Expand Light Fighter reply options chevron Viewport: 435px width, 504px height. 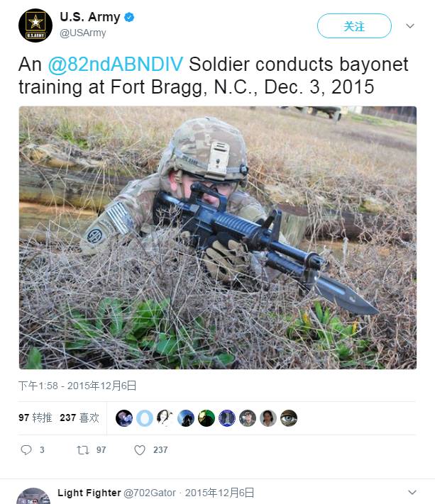pyautogui.click(x=412, y=493)
